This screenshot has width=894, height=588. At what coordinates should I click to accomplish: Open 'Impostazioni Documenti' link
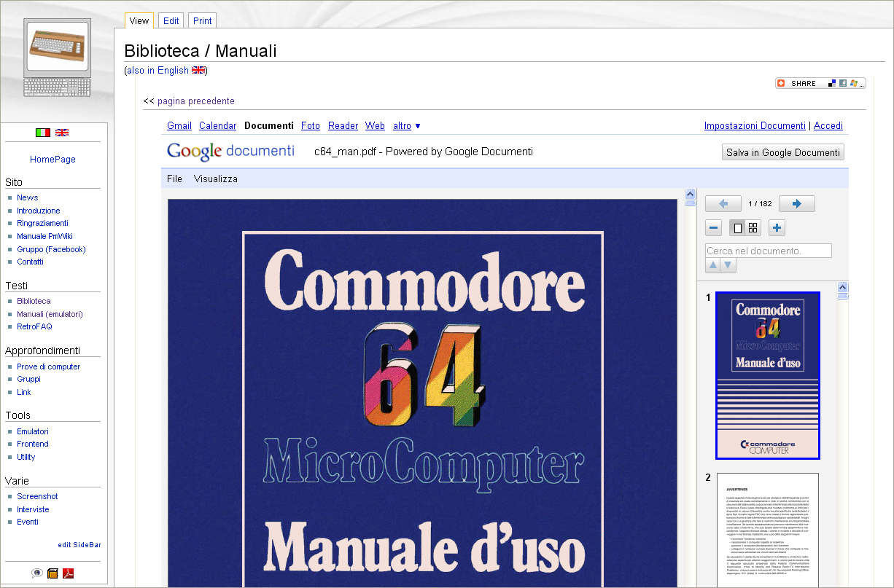pos(755,126)
